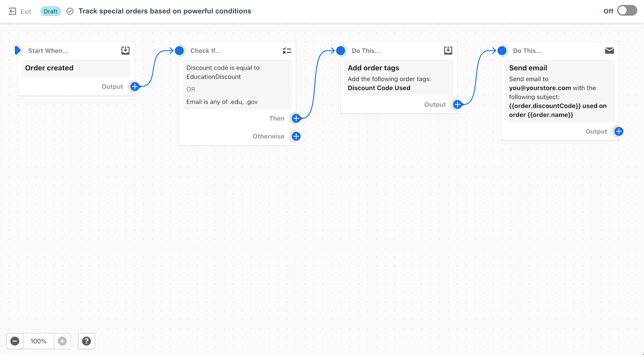The height and width of the screenshot is (355, 644).
Task: Click the checkmark icon beside workflow title
Action: point(70,11)
